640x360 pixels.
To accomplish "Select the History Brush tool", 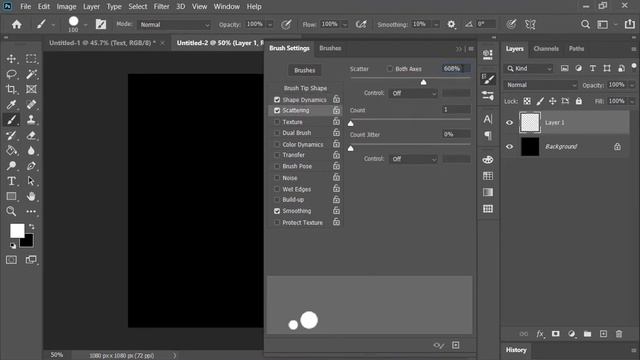I will point(11,135).
